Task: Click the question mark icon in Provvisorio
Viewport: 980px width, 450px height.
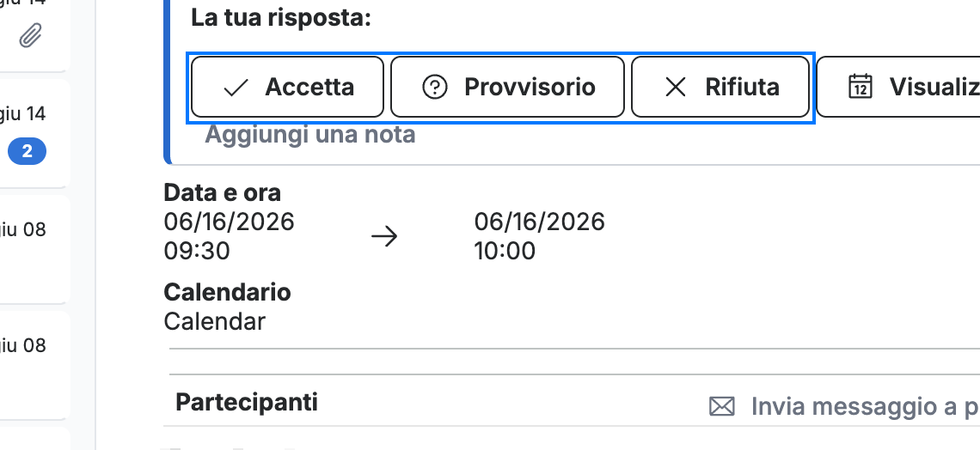Action: [435, 88]
